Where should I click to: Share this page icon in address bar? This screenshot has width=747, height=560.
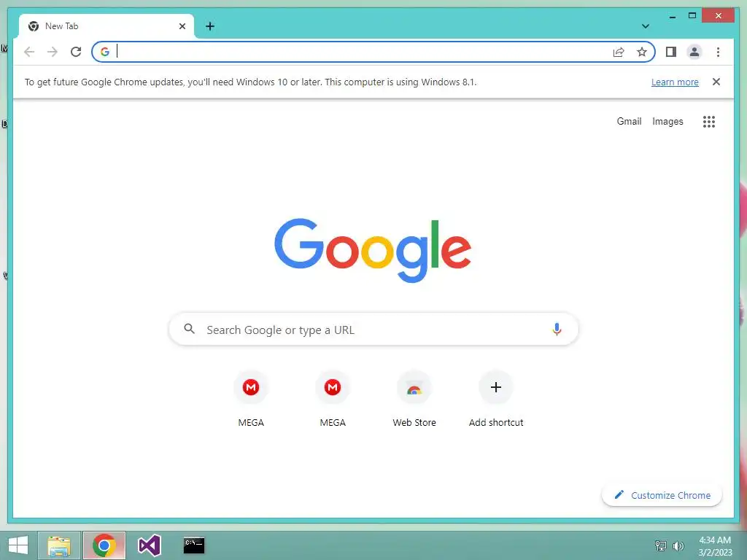tap(619, 52)
